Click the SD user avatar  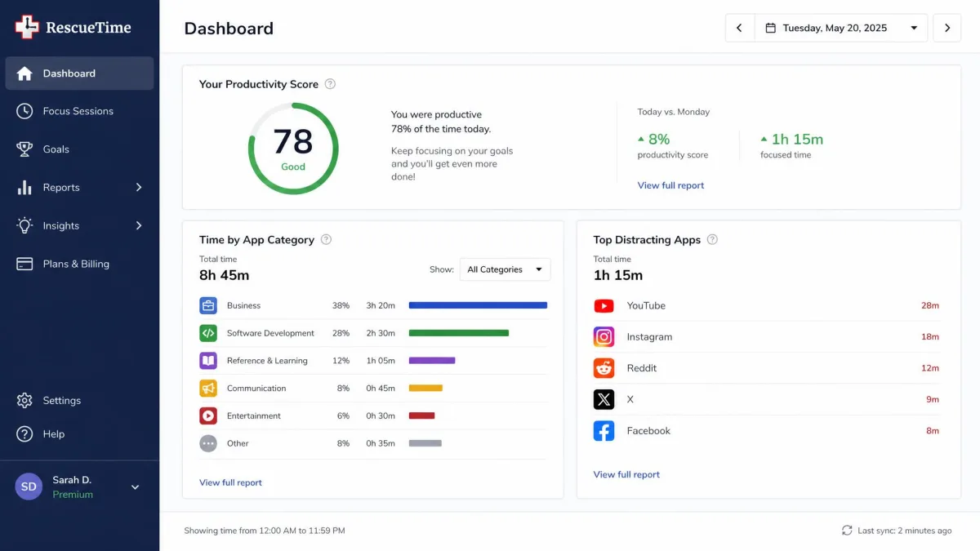click(29, 487)
